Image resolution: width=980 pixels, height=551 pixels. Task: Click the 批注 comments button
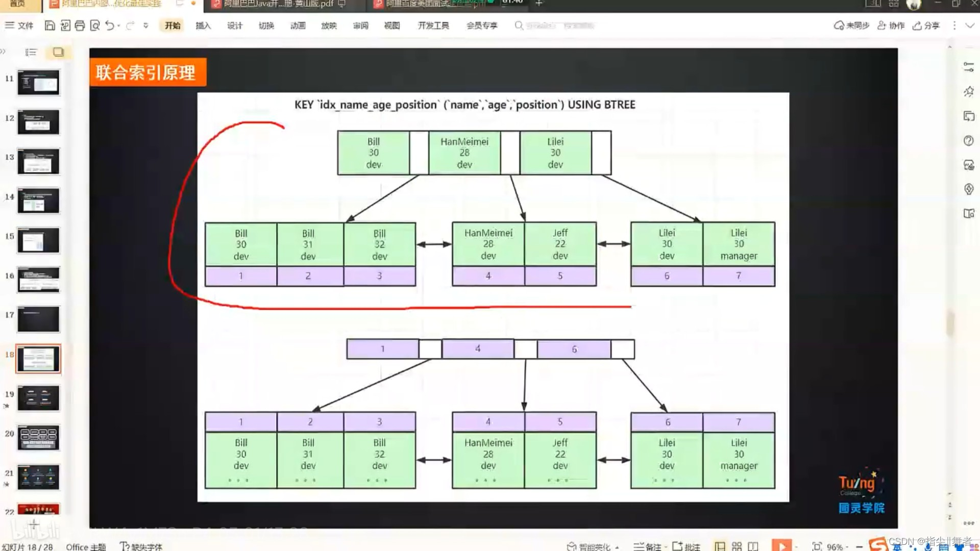point(686,546)
